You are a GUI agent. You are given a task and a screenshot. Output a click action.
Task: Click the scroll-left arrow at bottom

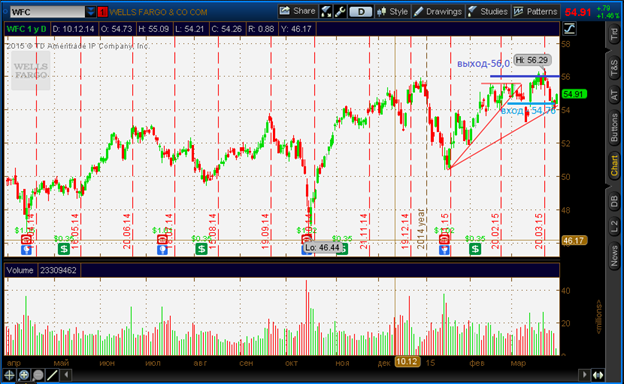click(x=66, y=375)
